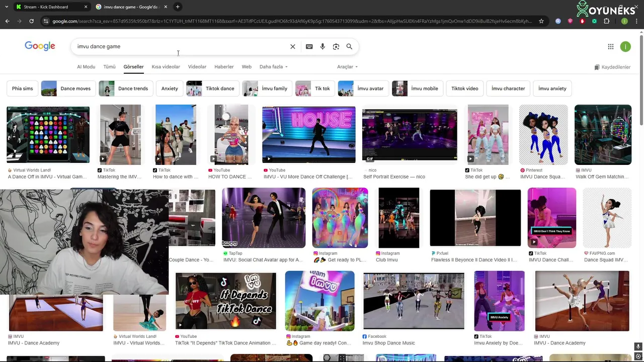View site information icon in address bar
The height and width of the screenshot is (362, 644).
coord(46,21)
